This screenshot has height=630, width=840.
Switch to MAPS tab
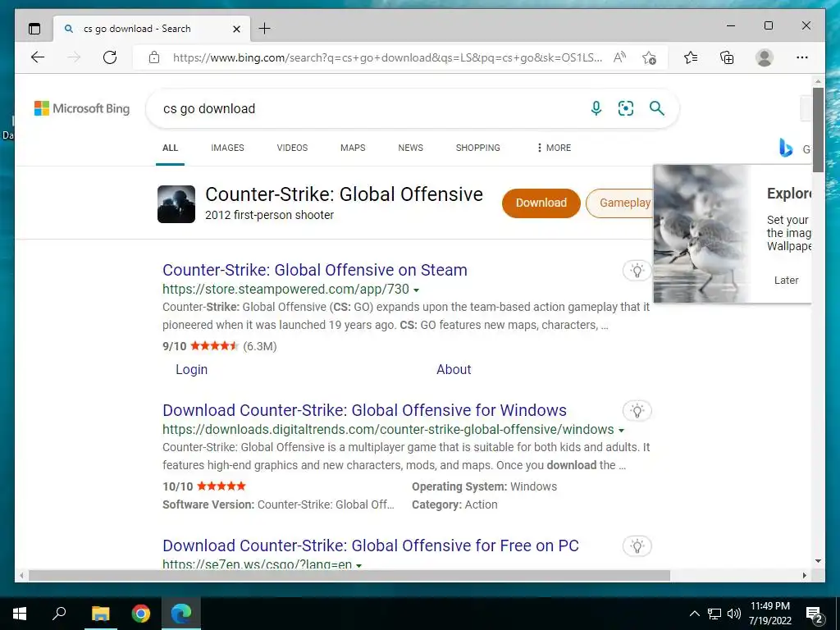point(353,148)
